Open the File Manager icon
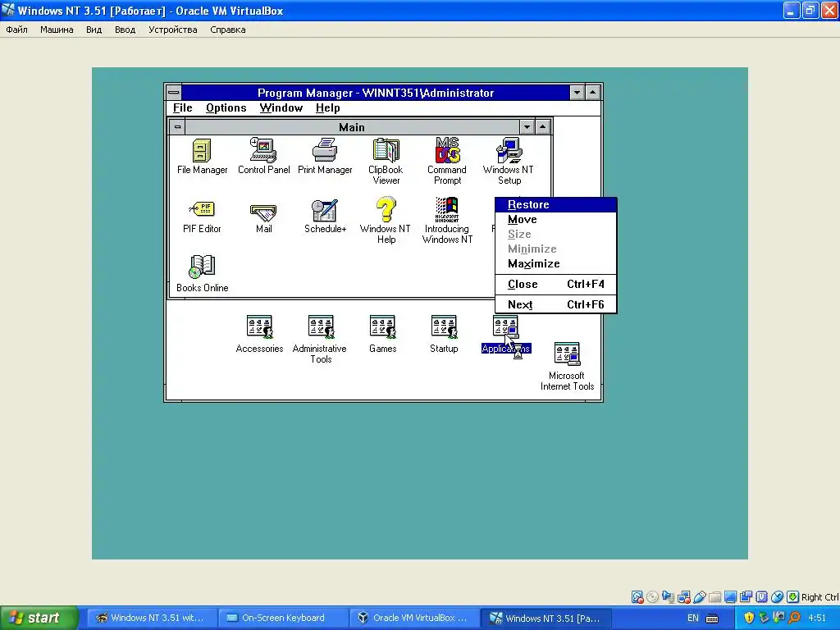Viewport: 840px width, 630px height. point(202,151)
